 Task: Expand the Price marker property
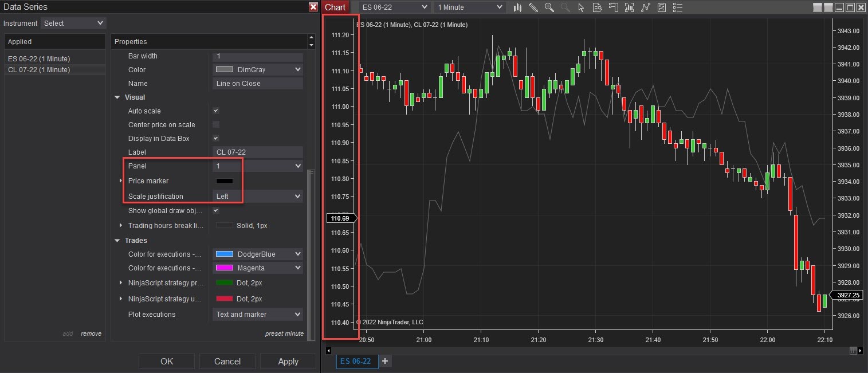pyautogui.click(x=121, y=180)
